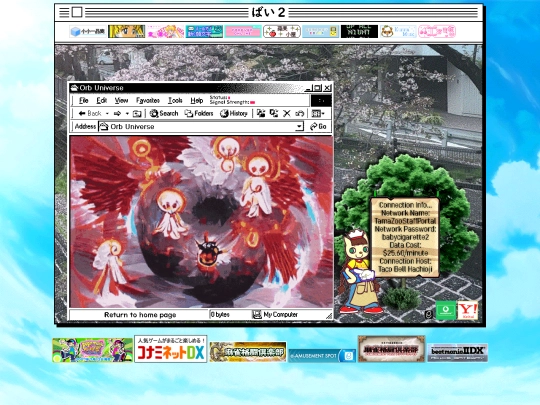Click the Move To toolbar icon

click(261, 113)
